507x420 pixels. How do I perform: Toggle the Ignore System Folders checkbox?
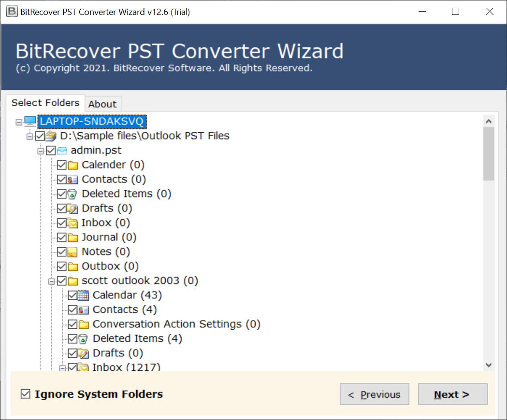pos(26,394)
